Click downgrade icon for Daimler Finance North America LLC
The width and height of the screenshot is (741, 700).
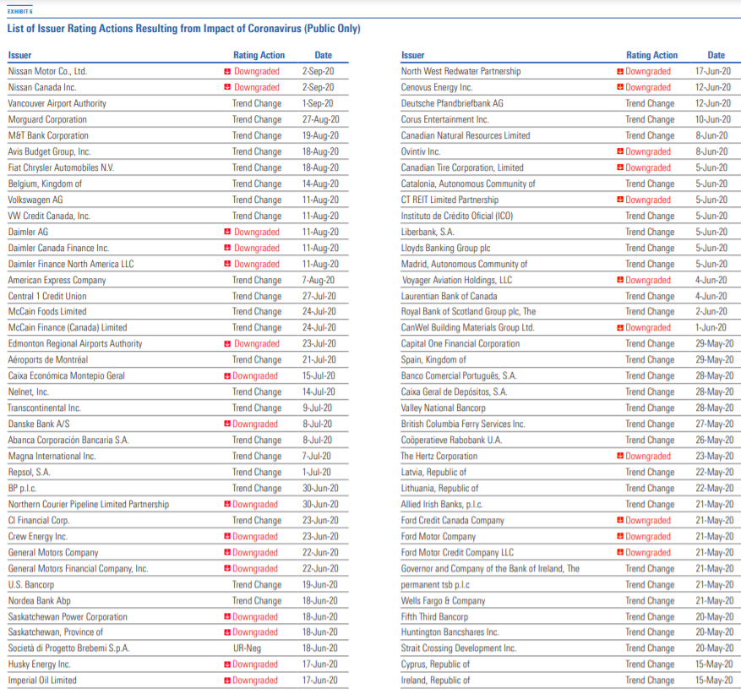[x=227, y=264]
